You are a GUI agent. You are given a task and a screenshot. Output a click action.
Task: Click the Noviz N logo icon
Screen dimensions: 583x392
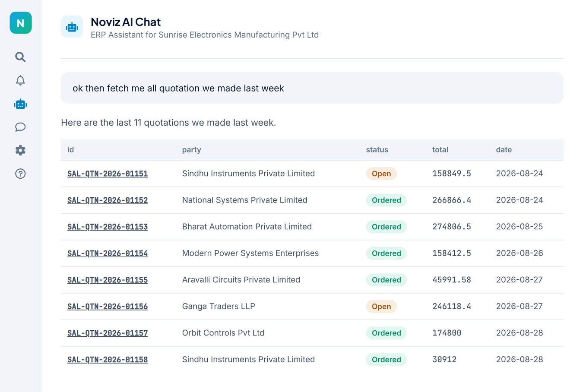click(21, 23)
